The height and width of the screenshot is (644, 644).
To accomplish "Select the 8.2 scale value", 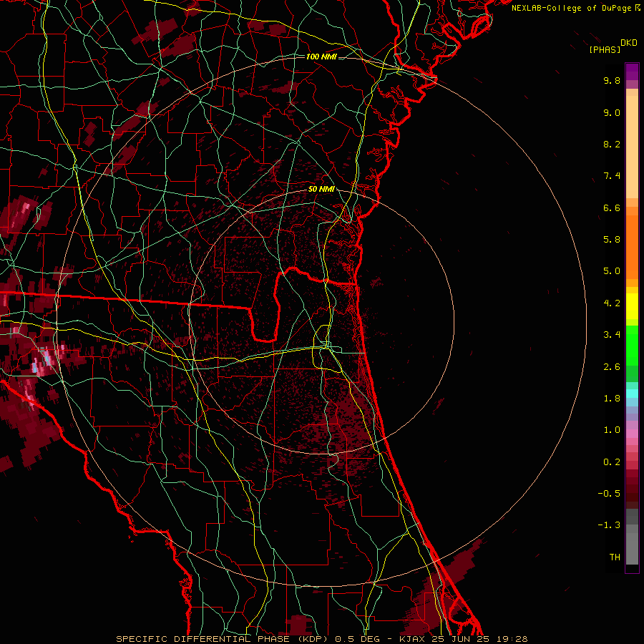I will coord(612,144).
